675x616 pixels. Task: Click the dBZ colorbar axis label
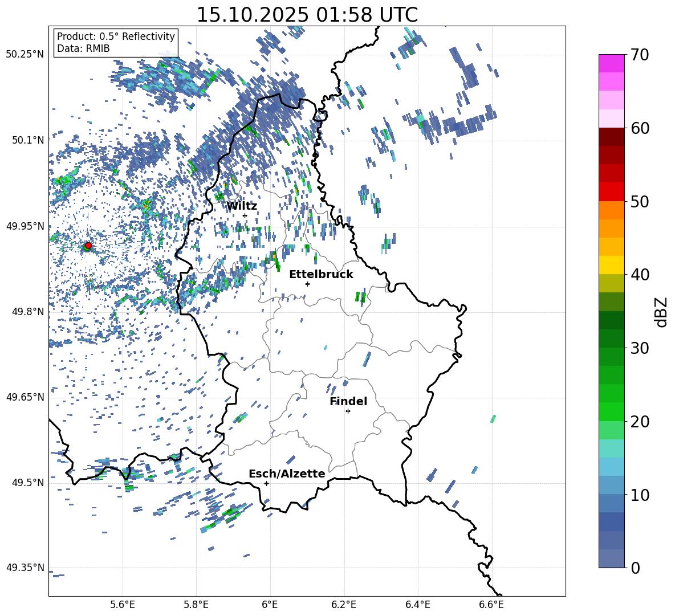pyautogui.click(x=661, y=312)
